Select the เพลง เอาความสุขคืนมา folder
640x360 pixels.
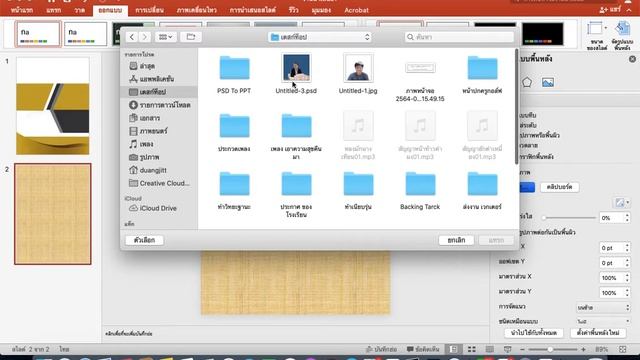(x=296, y=137)
